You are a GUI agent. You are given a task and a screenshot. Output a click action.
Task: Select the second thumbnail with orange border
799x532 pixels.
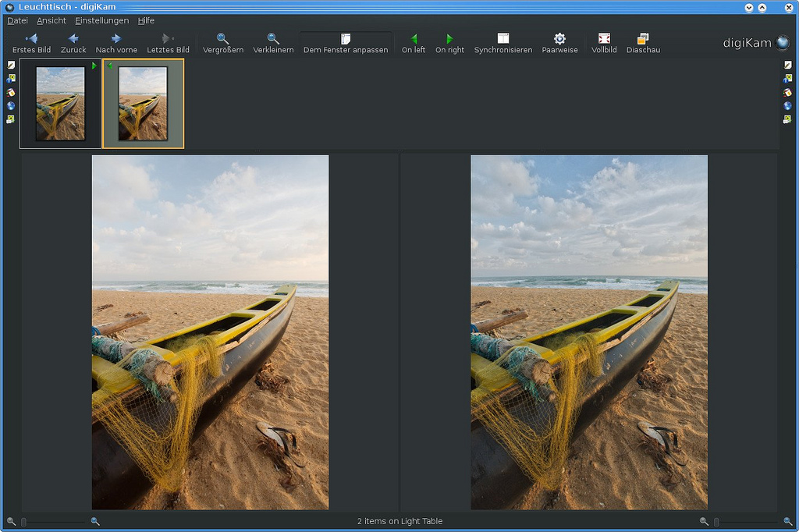point(143,103)
